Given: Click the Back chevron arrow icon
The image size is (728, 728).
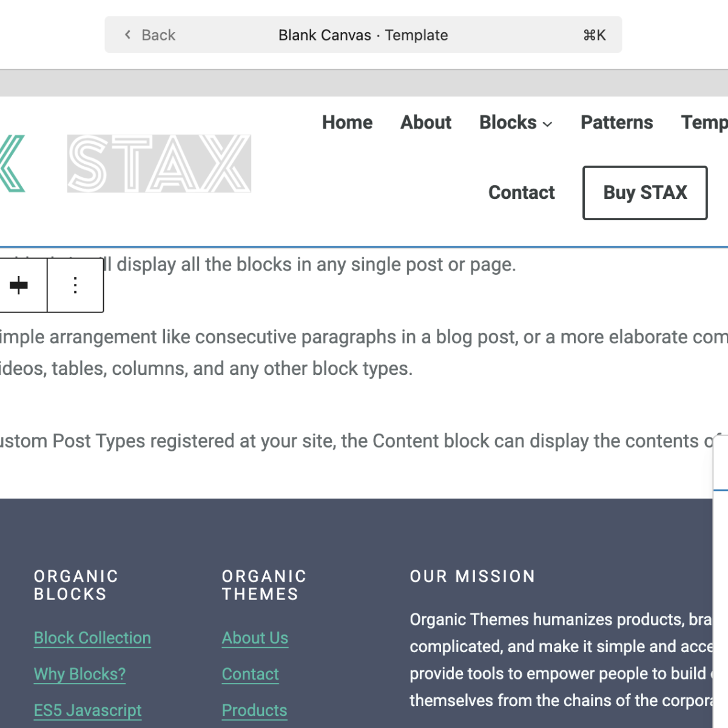Looking at the screenshot, I should click(127, 35).
